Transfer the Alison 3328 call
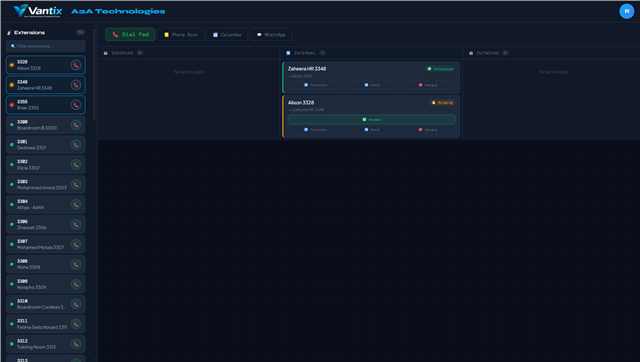640x362 pixels. point(316,129)
